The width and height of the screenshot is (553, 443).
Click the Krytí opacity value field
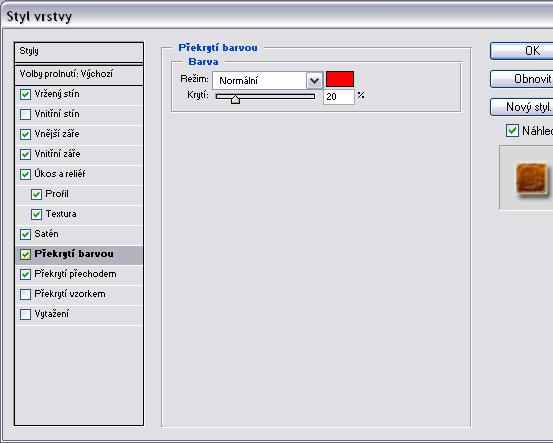[x=339, y=97]
